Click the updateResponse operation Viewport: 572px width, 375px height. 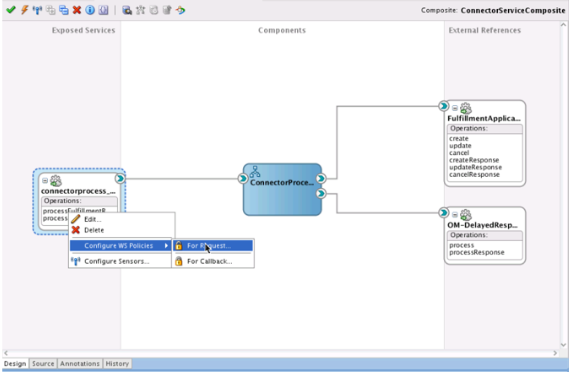coord(475,167)
